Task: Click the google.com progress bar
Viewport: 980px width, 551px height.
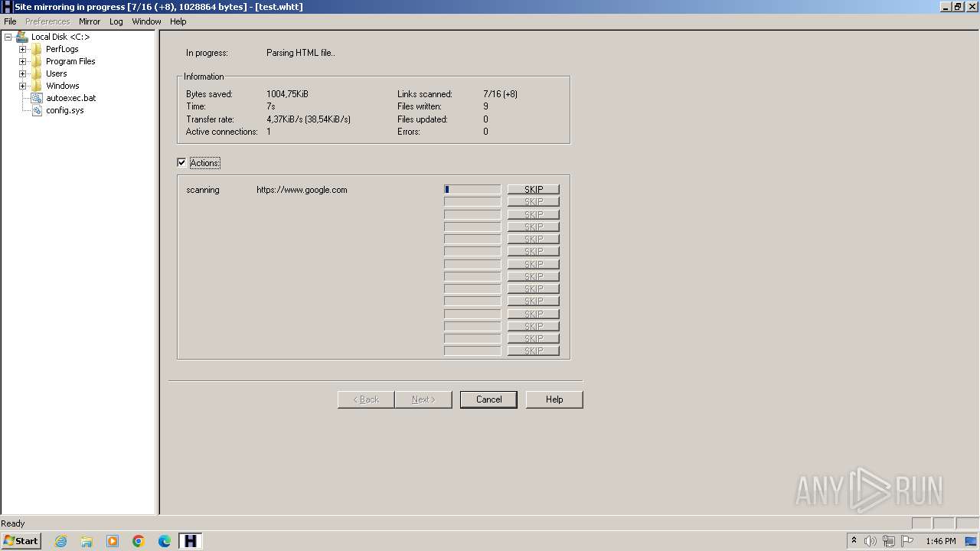Action: tap(472, 189)
